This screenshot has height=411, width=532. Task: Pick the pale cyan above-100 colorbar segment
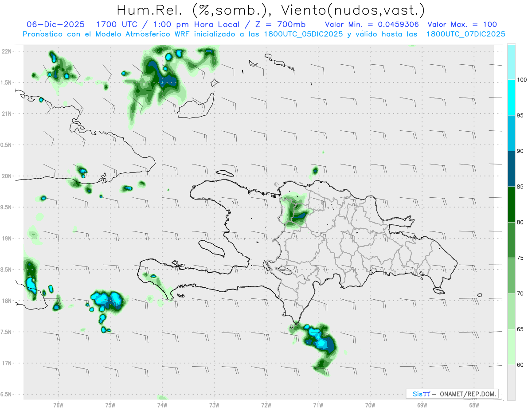(511, 62)
